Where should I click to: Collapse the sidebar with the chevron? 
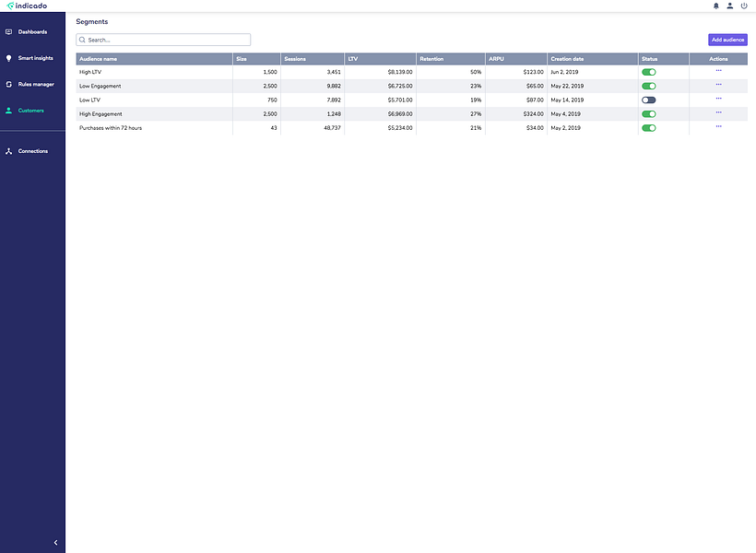tap(55, 542)
